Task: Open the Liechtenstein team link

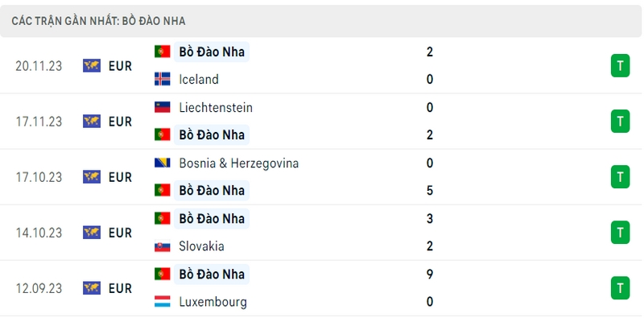Action: (x=216, y=108)
